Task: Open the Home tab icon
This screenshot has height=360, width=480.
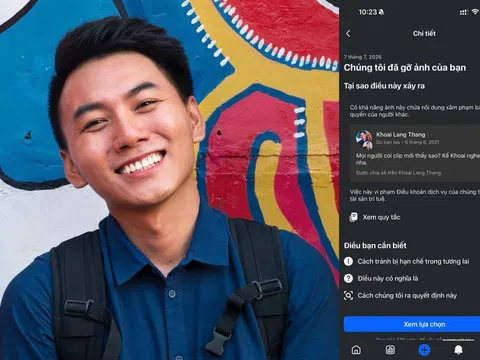Action: click(356, 350)
